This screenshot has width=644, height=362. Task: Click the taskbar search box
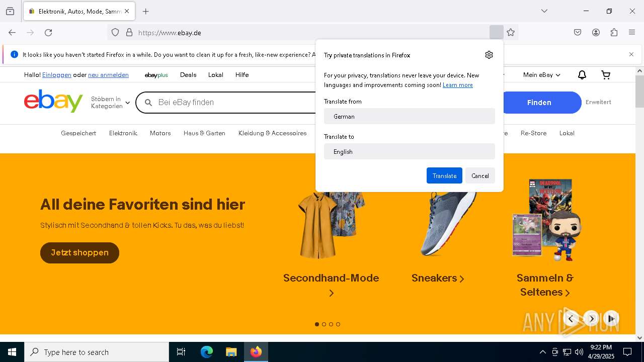(97, 352)
